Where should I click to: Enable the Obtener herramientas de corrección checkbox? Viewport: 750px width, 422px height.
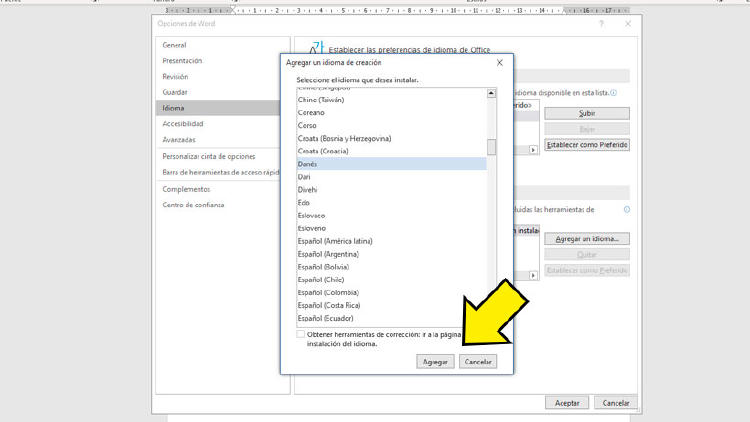pyautogui.click(x=301, y=335)
